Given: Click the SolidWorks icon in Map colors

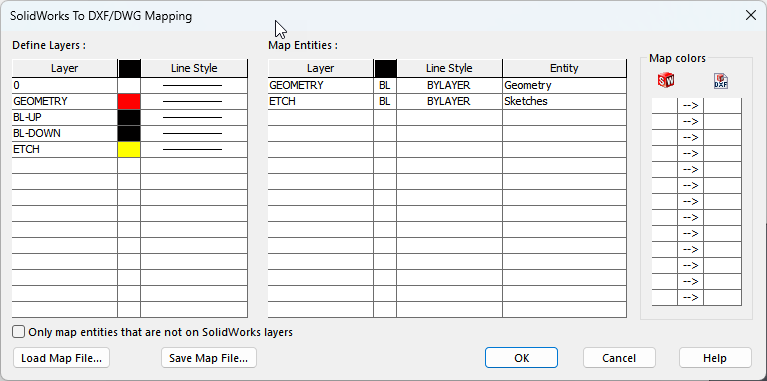Looking at the screenshot, I should [x=666, y=80].
